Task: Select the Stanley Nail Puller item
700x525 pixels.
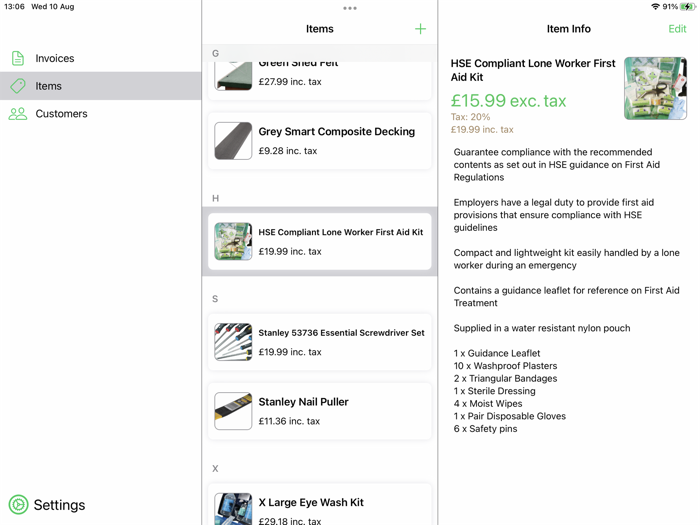Action: tap(320, 410)
